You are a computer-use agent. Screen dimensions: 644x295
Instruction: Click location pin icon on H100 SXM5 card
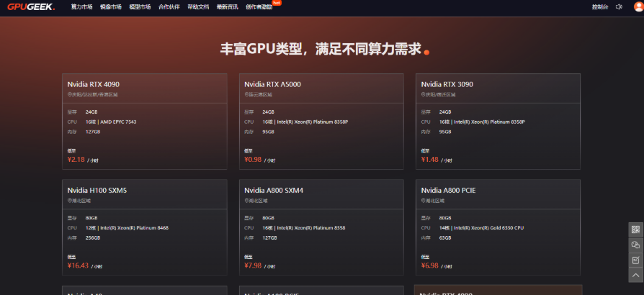[x=69, y=201]
